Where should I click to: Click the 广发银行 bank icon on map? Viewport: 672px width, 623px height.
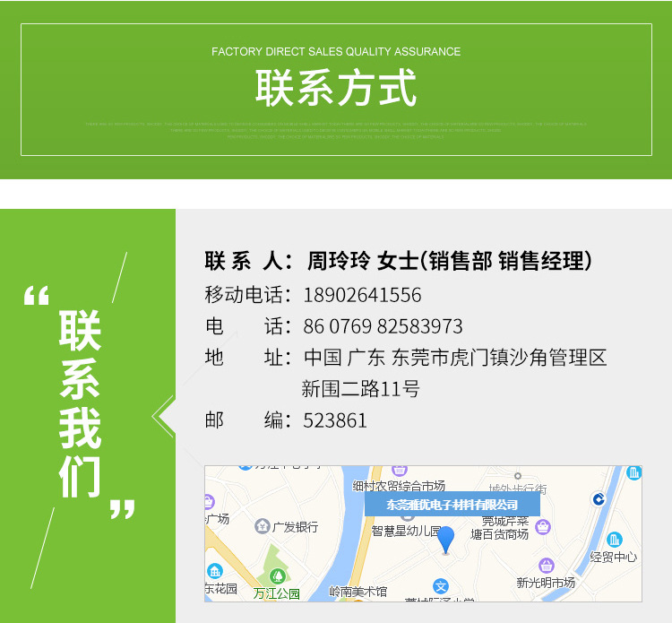pyautogui.click(x=262, y=526)
